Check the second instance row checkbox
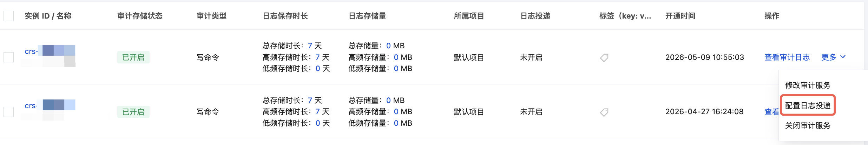Screen dimensions: 868x145 coord(8,112)
